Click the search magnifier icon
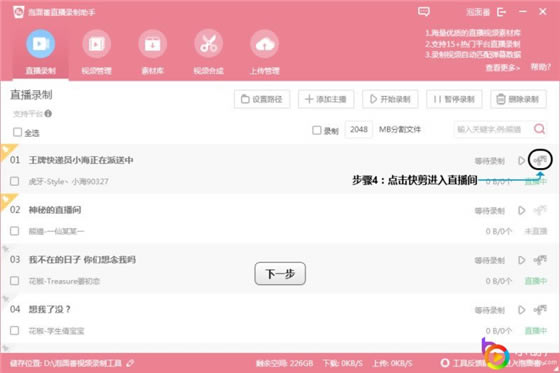Image resolution: width=560 pixels, height=373 pixels. tap(539, 129)
